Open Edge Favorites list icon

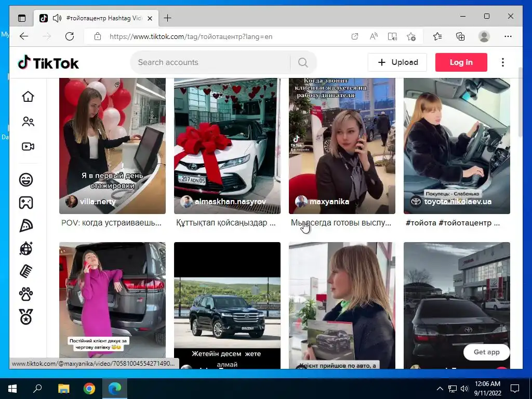(x=437, y=36)
